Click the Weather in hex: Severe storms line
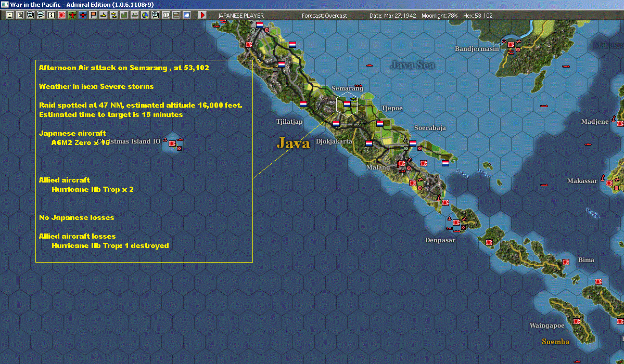The height and width of the screenshot is (364, 624). click(x=96, y=86)
